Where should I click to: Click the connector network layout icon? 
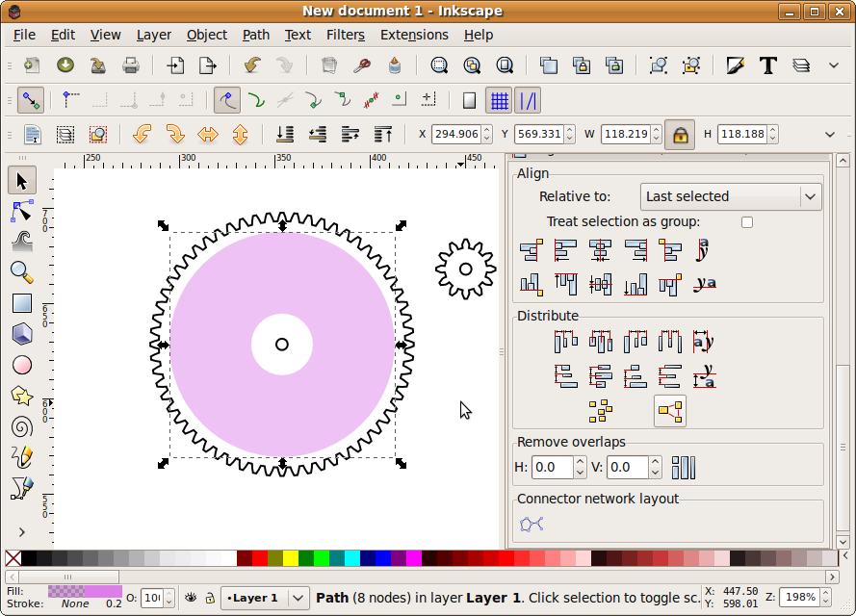point(532,525)
